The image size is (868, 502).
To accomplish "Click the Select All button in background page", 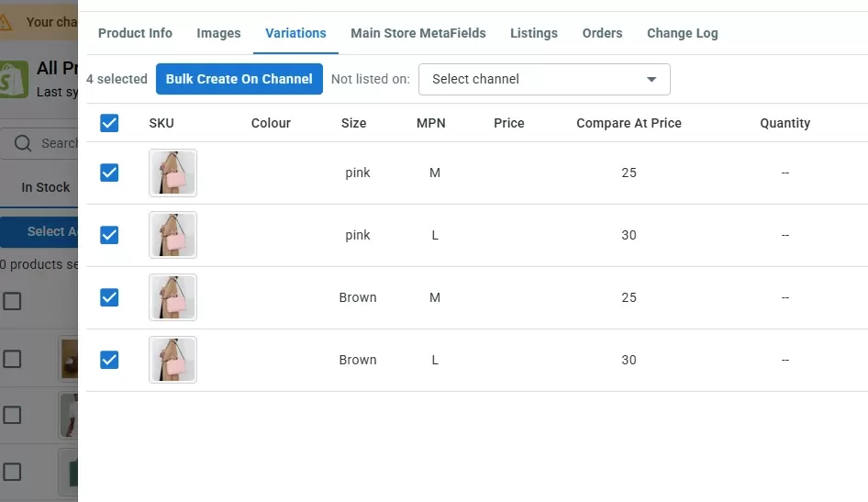I will click(39, 232).
